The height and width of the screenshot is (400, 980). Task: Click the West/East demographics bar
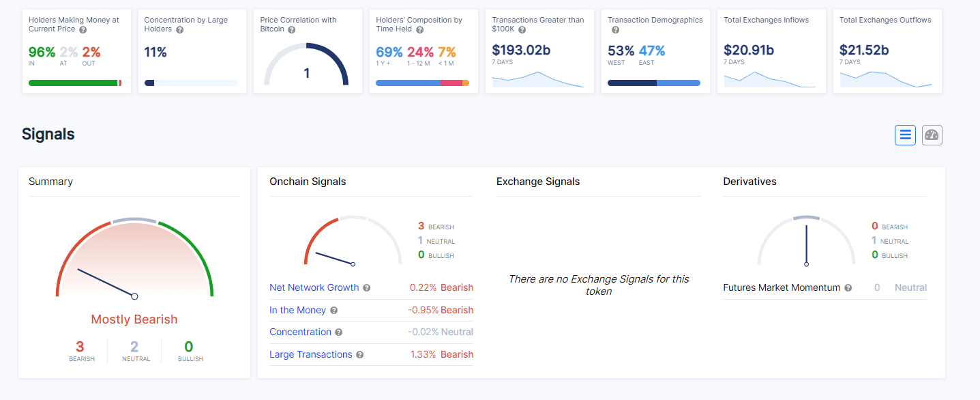[653, 83]
